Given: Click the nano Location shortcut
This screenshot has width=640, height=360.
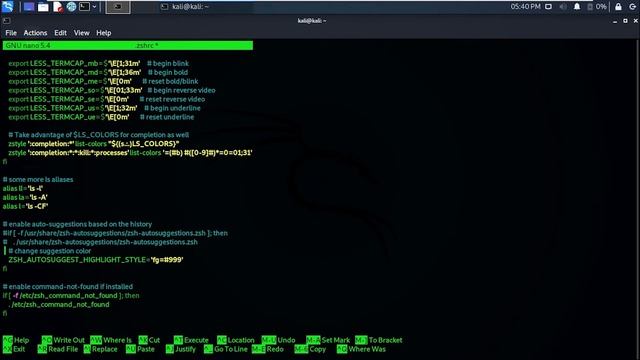Looking at the screenshot, I should point(236,340).
